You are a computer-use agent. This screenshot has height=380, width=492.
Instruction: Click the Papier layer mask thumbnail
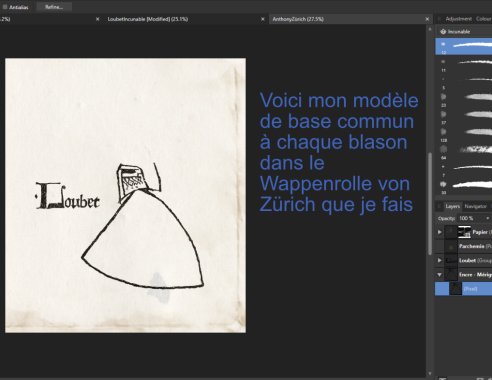464,232
